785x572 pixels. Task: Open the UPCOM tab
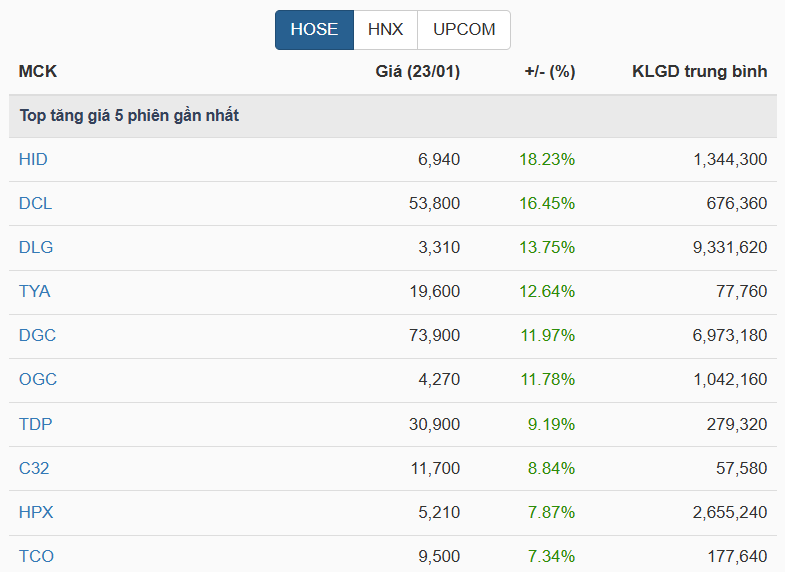[x=464, y=30]
